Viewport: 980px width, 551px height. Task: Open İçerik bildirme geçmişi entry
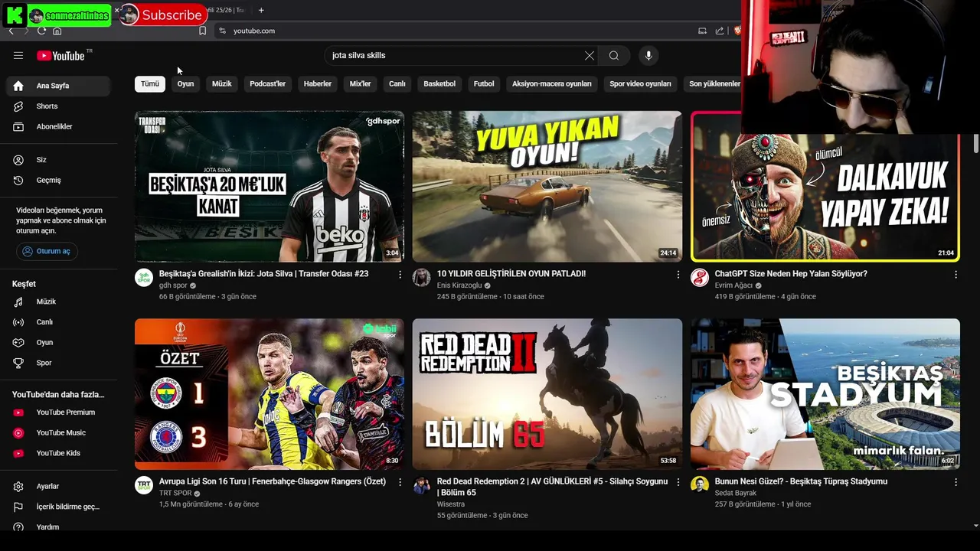pyautogui.click(x=58, y=507)
